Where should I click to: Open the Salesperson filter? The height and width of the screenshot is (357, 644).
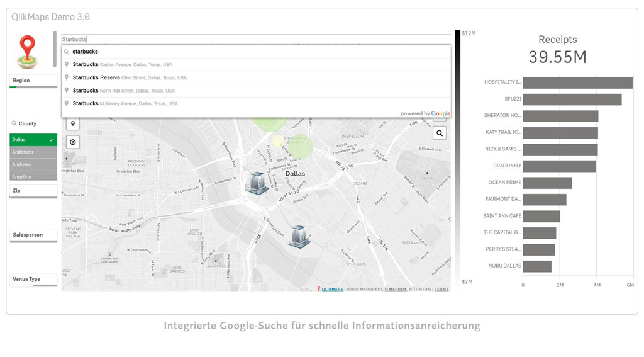click(33, 235)
